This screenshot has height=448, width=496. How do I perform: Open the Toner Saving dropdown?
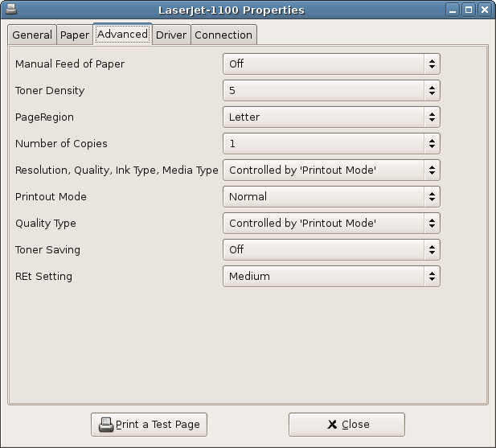click(331, 249)
